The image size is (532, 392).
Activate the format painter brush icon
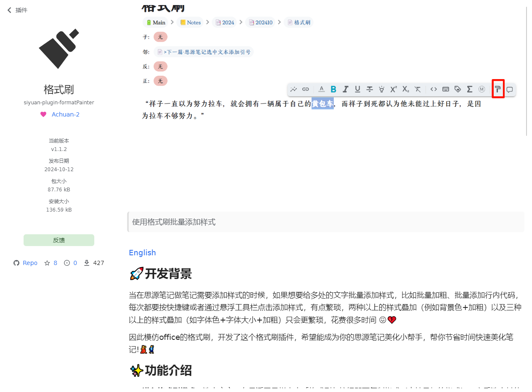(498, 89)
